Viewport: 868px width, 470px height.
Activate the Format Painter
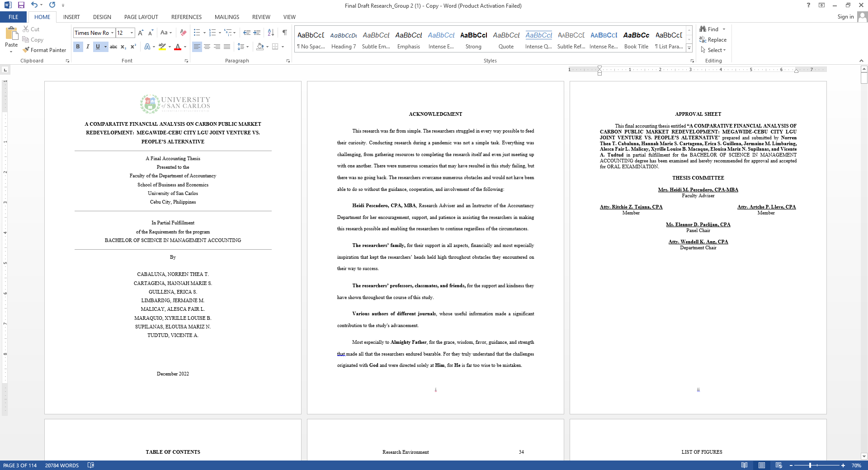(x=44, y=50)
